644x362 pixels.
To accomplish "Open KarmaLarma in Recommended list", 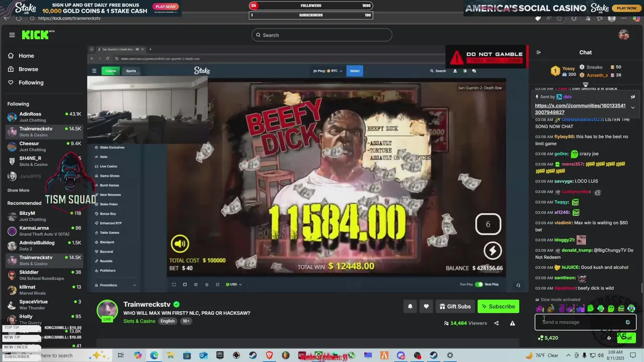I will pyautogui.click(x=44, y=231).
